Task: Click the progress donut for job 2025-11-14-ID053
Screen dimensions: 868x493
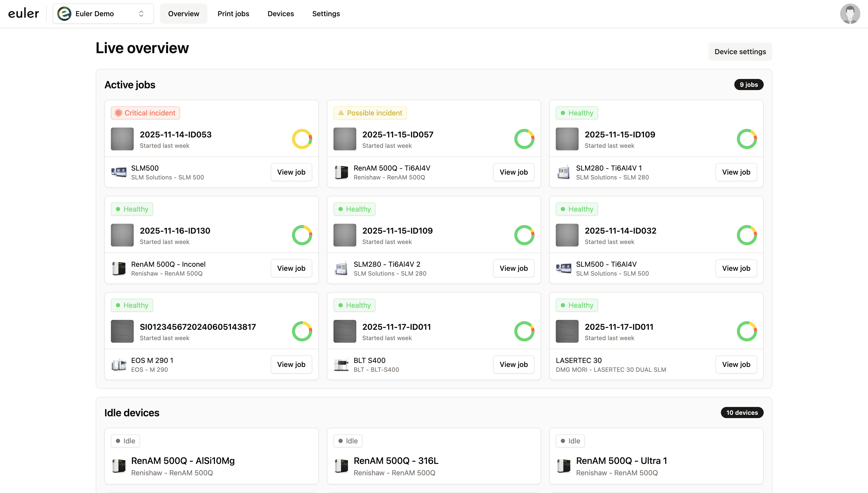Action: coord(301,139)
